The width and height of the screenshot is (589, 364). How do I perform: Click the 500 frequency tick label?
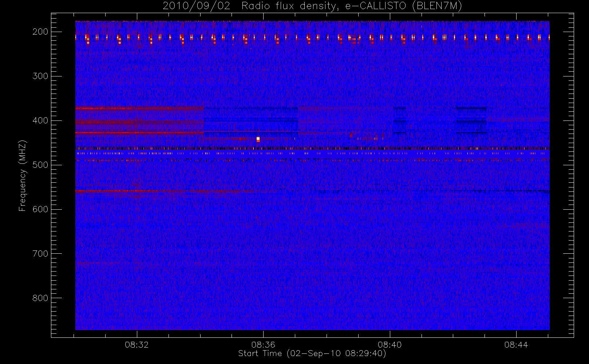point(40,165)
